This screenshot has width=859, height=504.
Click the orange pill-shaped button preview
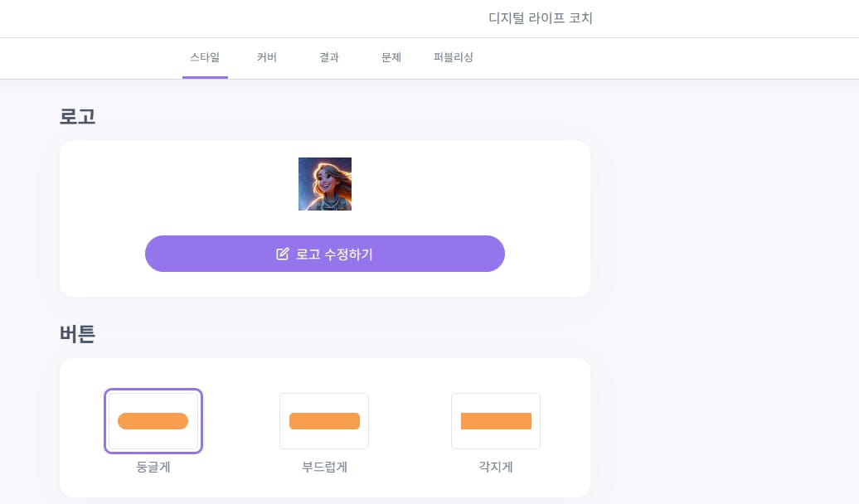pyautogui.click(x=153, y=421)
